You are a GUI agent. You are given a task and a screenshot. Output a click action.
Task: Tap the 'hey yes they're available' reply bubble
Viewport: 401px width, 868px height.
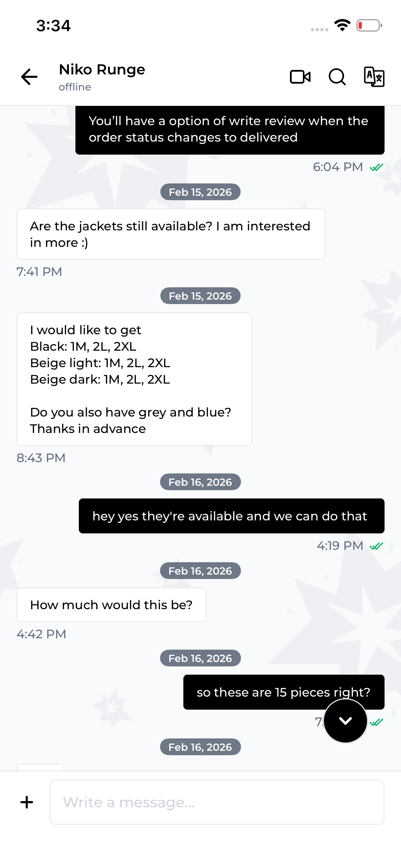[232, 516]
